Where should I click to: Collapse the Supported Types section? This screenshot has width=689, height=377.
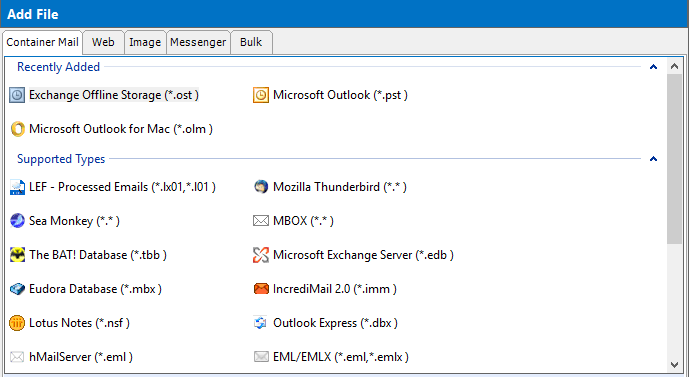click(653, 159)
